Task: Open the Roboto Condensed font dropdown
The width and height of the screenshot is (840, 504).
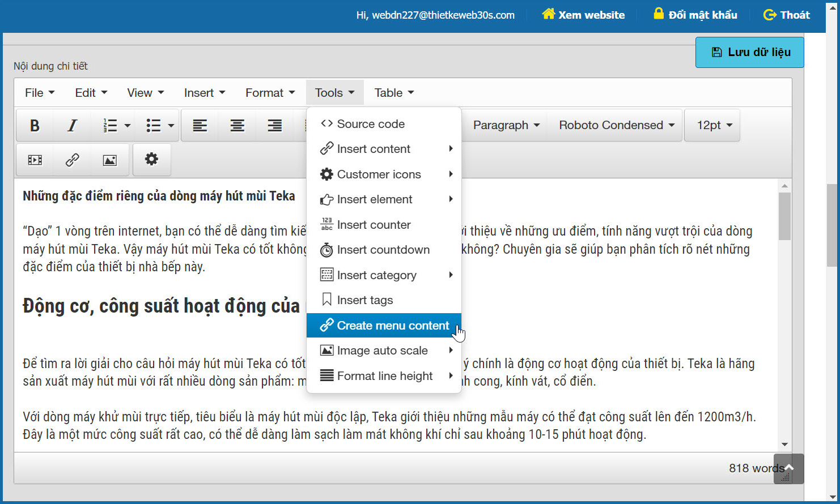Action: [x=616, y=125]
